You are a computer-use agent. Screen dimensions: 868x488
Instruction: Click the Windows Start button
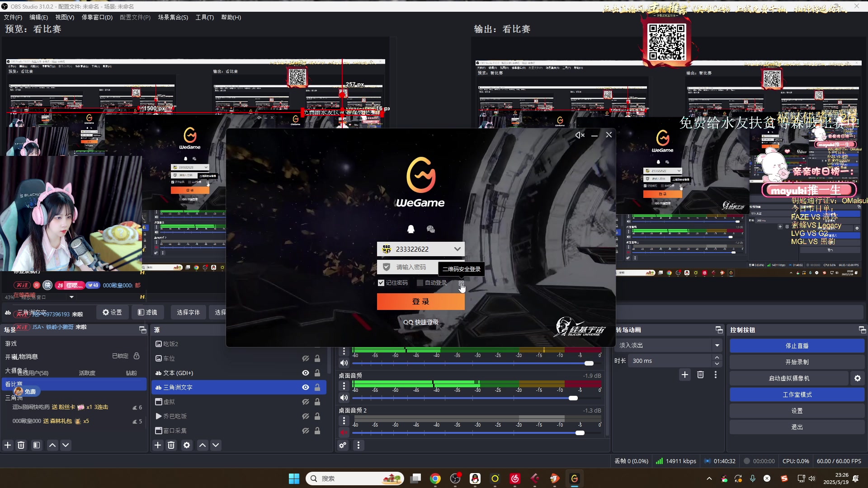[x=294, y=479]
